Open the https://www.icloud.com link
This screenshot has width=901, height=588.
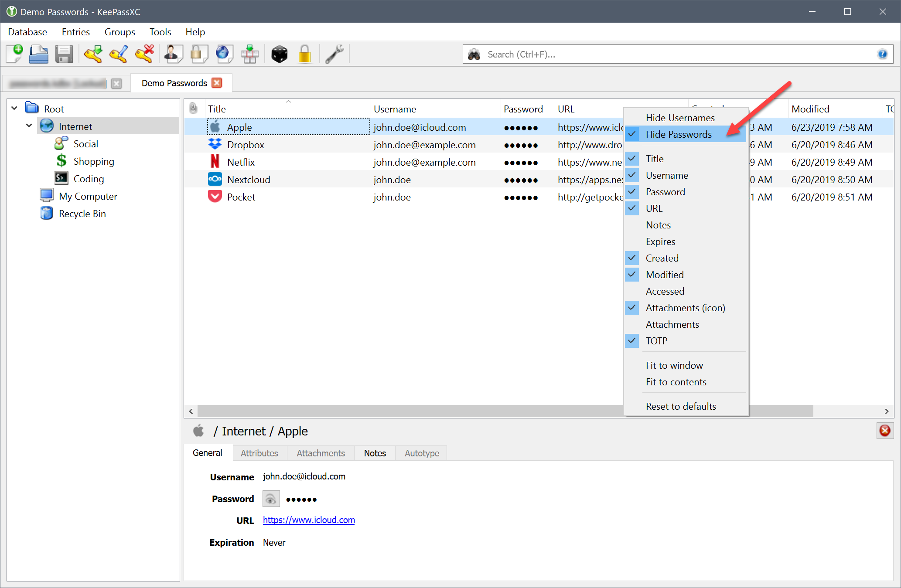[x=308, y=520]
